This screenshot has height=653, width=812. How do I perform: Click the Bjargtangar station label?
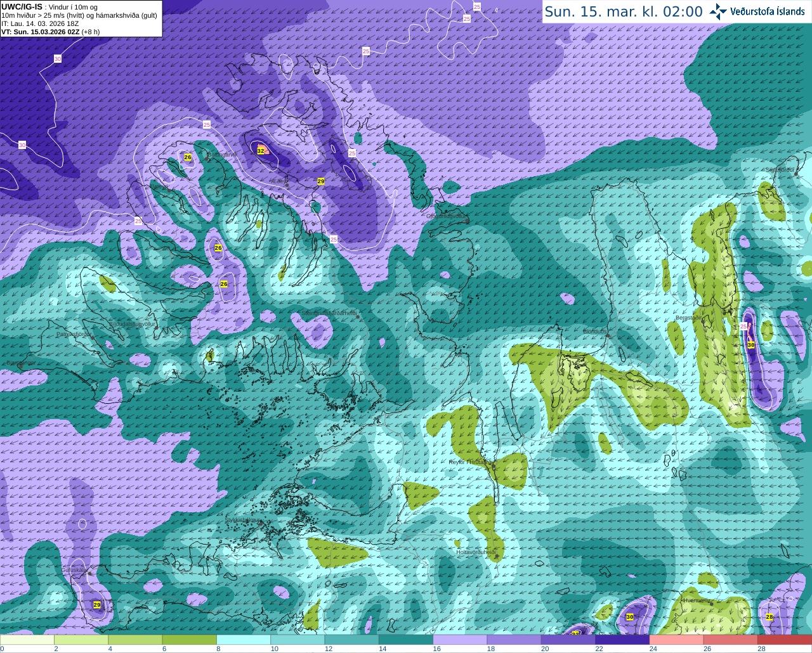pyautogui.click(x=21, y=363)
